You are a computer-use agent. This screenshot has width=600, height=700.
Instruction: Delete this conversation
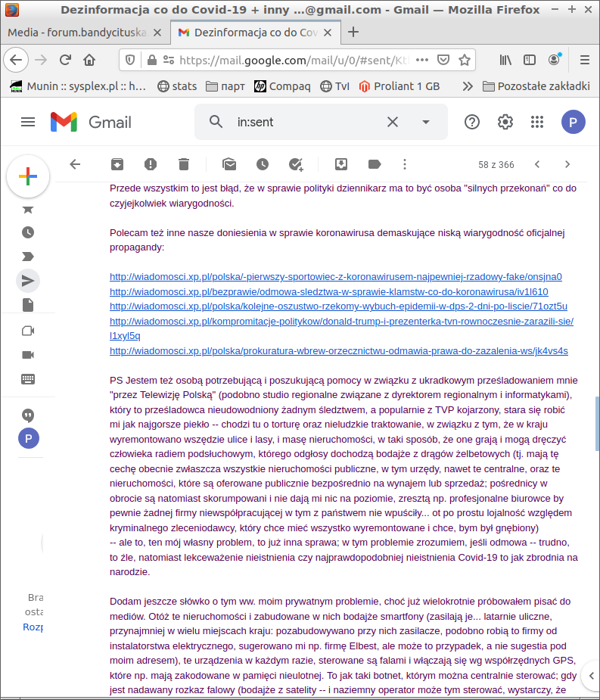[184, 164]
